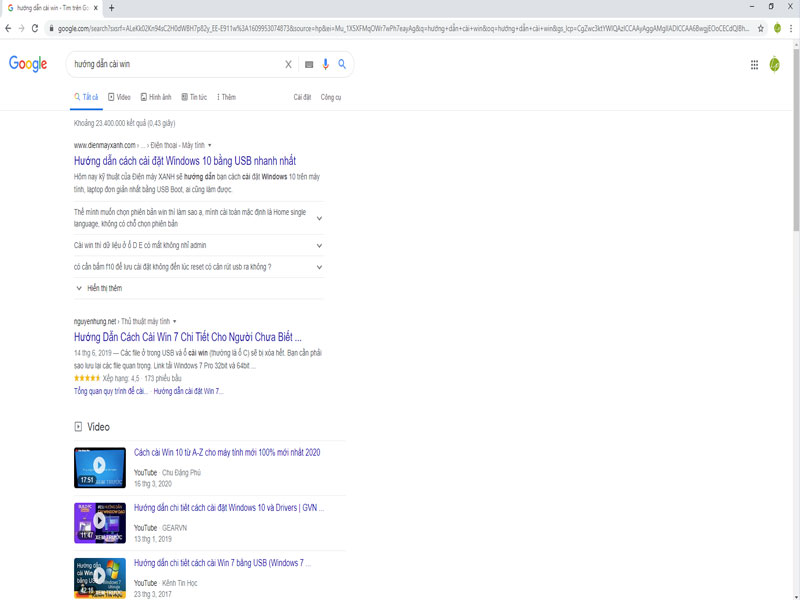Viewport: 800px width, 600px height.
Task: Click the Google logo
Action: (x=28, y=64)
